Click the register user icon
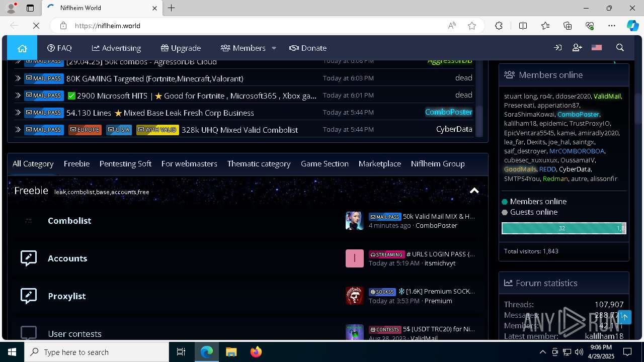Screen dimensions: 644x362 point(577,48)
